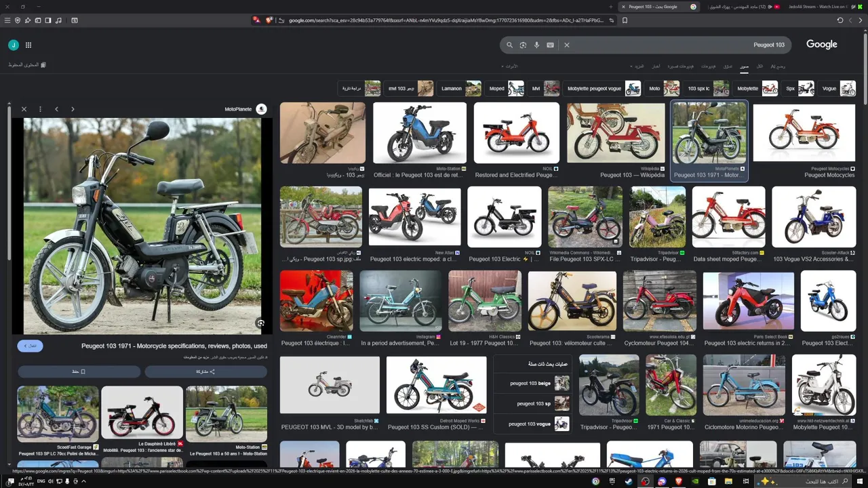868x488 pixels.
Task: Open the on-screen keyboard icon in search box
Action: tap(550, 45)
